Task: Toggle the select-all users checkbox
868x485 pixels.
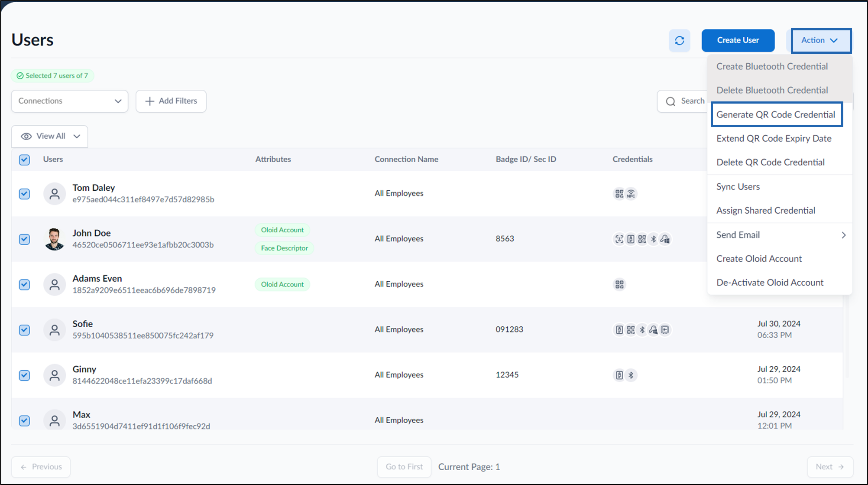Action: coord(25,159)
